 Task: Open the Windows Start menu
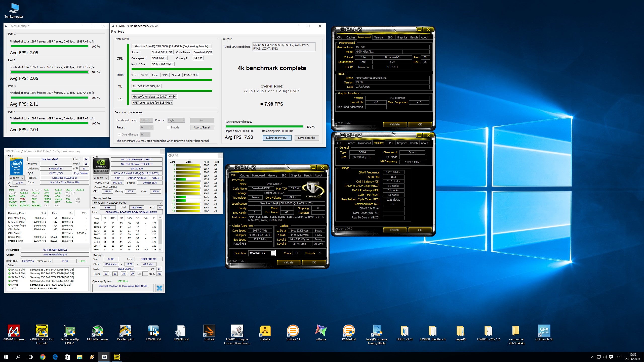(x=6, y=357)
